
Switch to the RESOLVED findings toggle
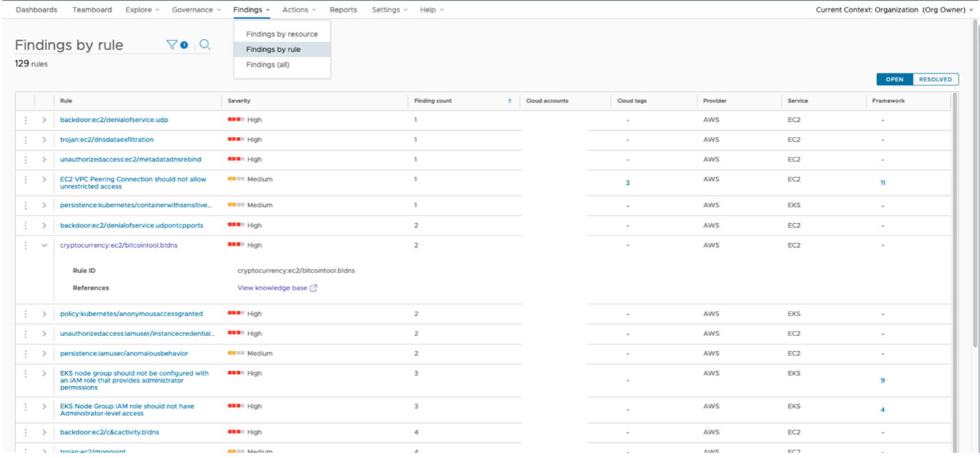click(935, 79)
